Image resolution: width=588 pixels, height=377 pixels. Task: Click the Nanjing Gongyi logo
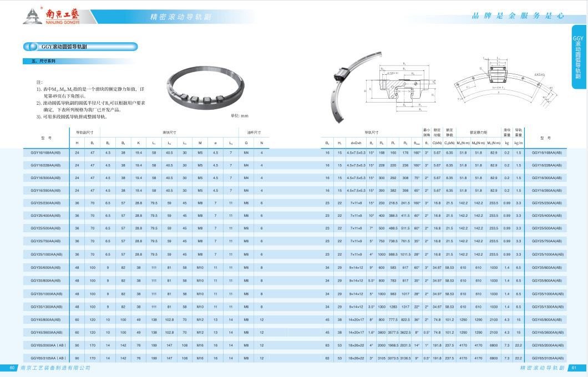tap(52, 16)
